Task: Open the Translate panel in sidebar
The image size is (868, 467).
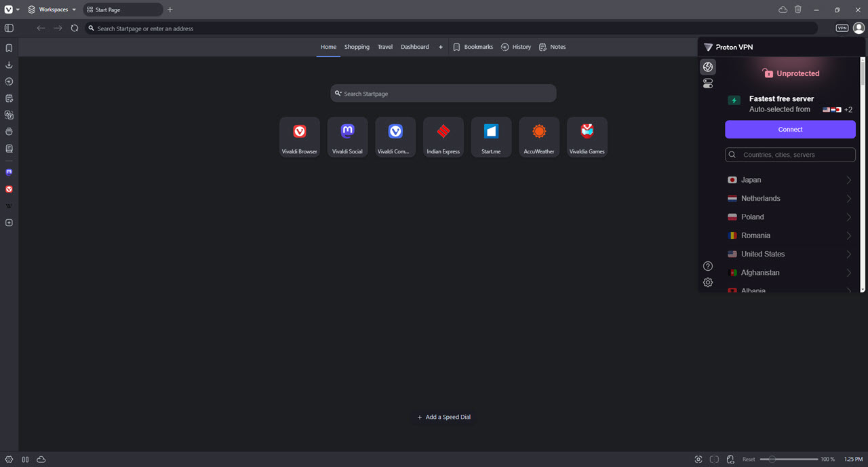Action: click(x=9, y=115)
